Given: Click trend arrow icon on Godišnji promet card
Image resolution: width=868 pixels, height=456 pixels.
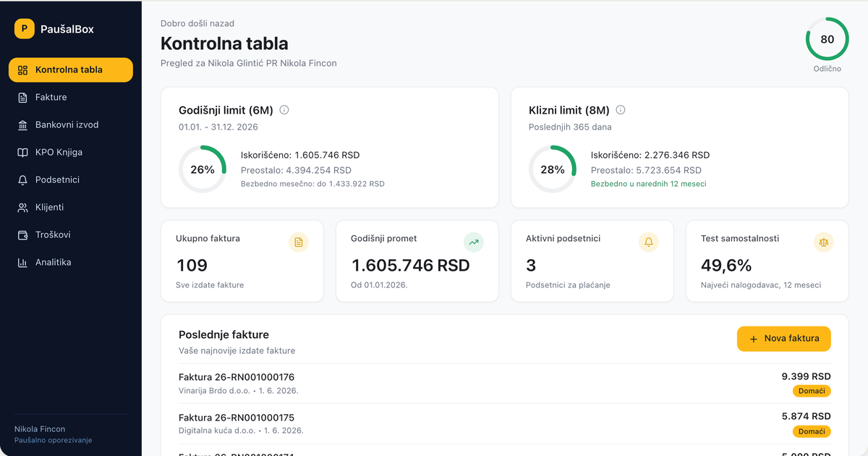Looking at the screenshot, I should point(474,242).
